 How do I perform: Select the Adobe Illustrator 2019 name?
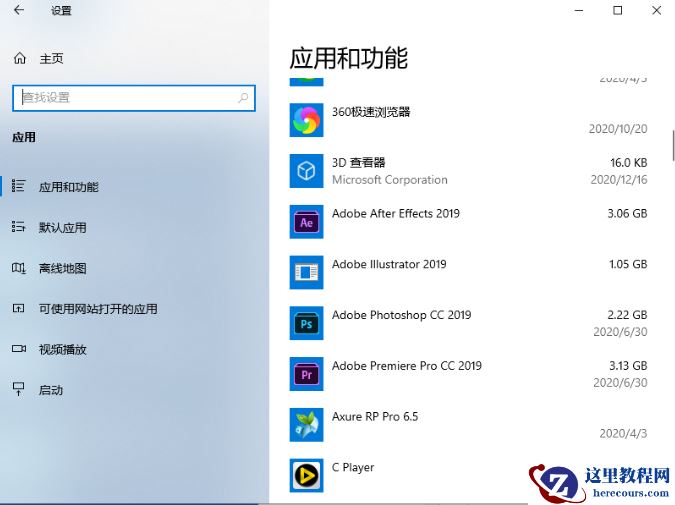tap(389, 264)
